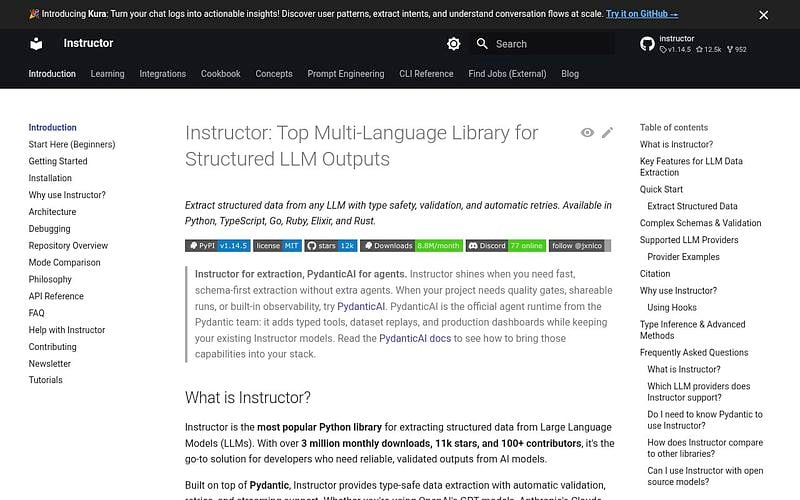Click the GitHub stars 12k badge
The height and width of the screenshot is (500, 800).
click(331, 246)
